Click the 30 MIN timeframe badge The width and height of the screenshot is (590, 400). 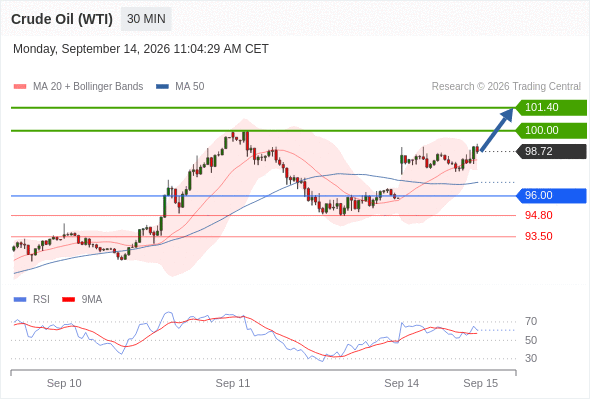[x=146, y=19]
